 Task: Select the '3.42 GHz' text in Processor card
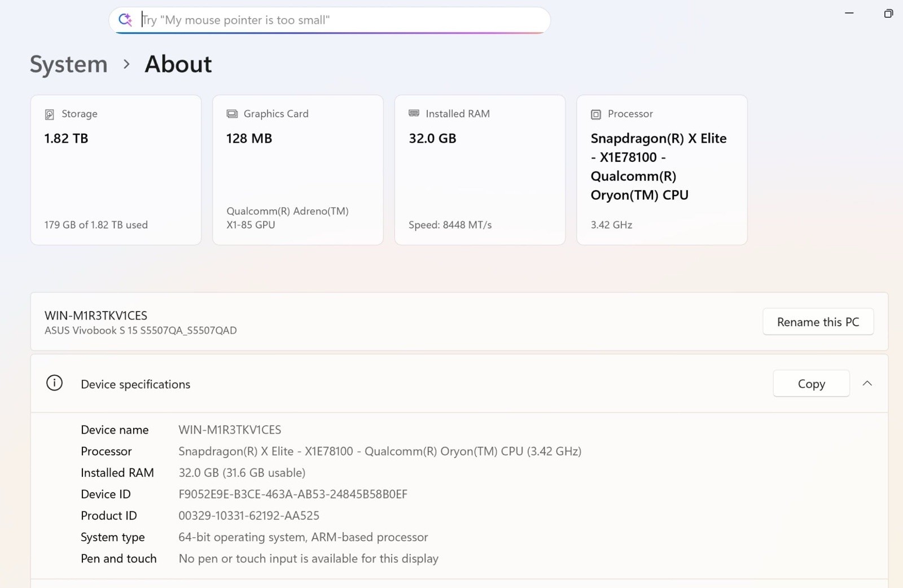pyautogui.click(x=611, y=225)
